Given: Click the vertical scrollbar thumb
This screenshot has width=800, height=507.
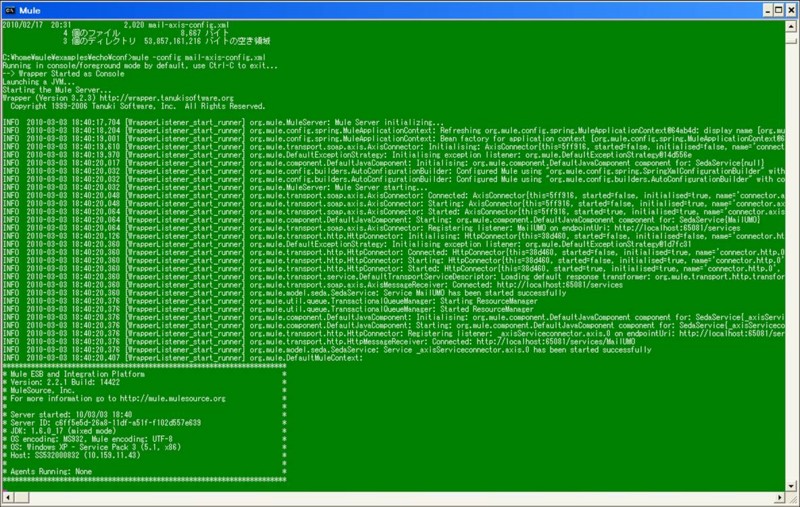Looking at the screenshot, I should point(791,37).
